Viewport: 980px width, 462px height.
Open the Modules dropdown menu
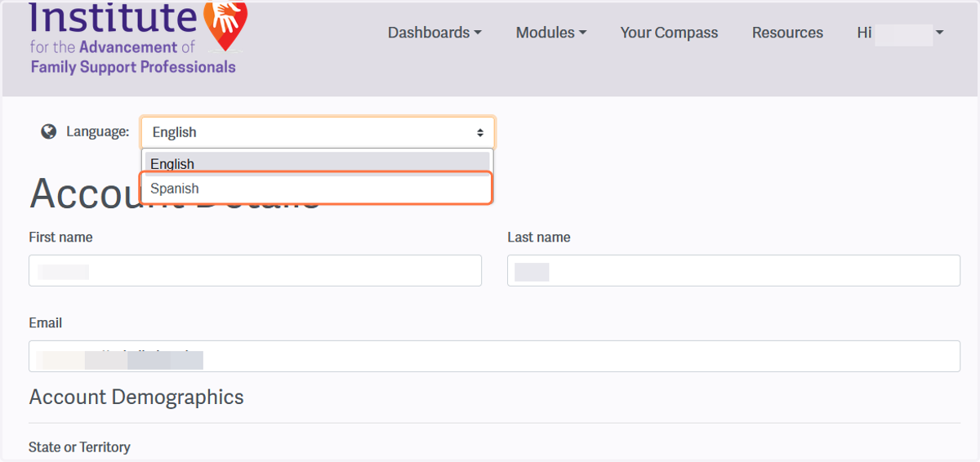click(551, 33)
